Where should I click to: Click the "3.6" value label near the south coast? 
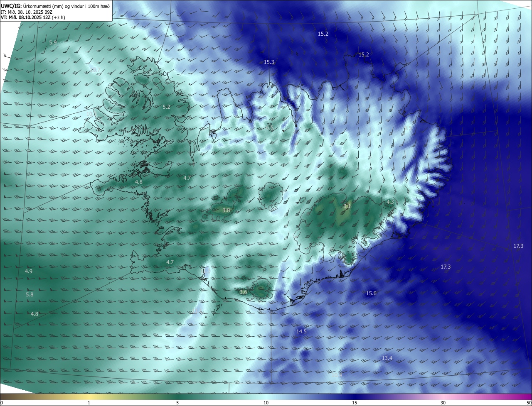pyautogui.click(x=244, y=292)
